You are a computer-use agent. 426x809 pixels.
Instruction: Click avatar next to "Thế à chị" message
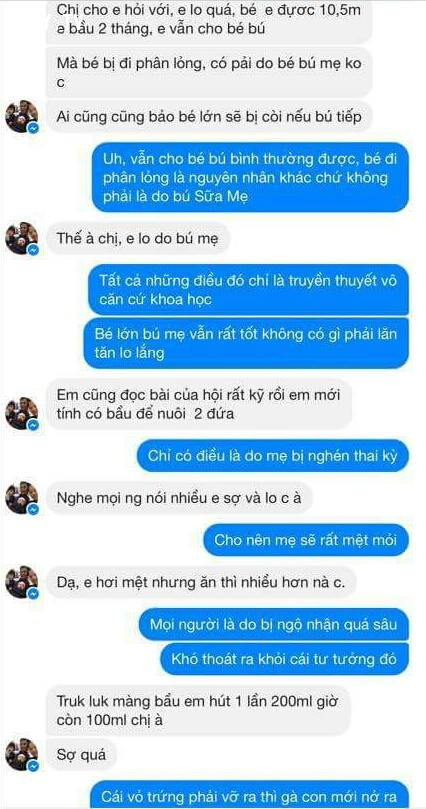click(22, 238)
